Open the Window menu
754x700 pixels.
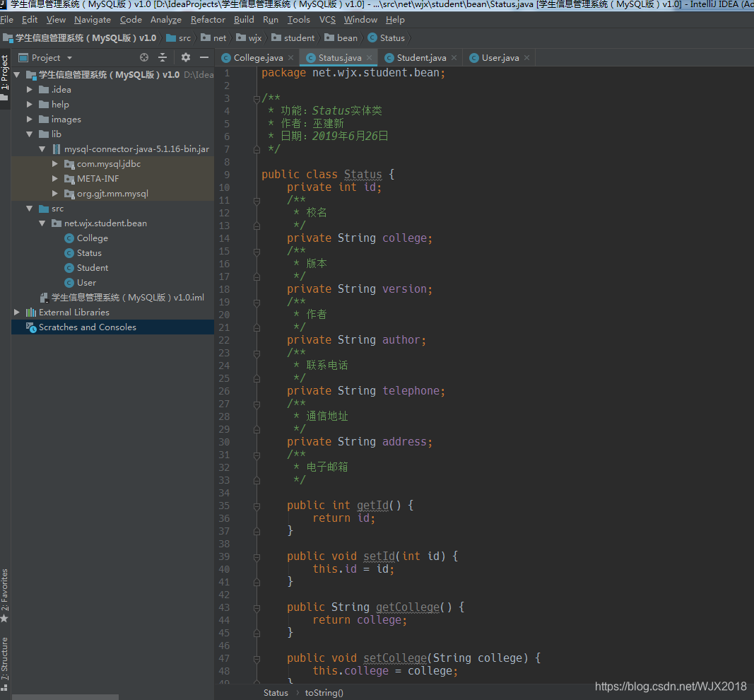360,20
